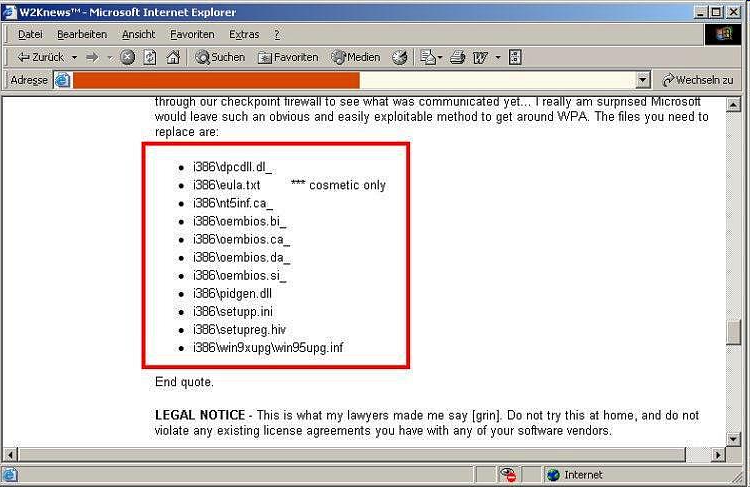Open the Extras menu
750x487 pixels.
coord(244,34)
